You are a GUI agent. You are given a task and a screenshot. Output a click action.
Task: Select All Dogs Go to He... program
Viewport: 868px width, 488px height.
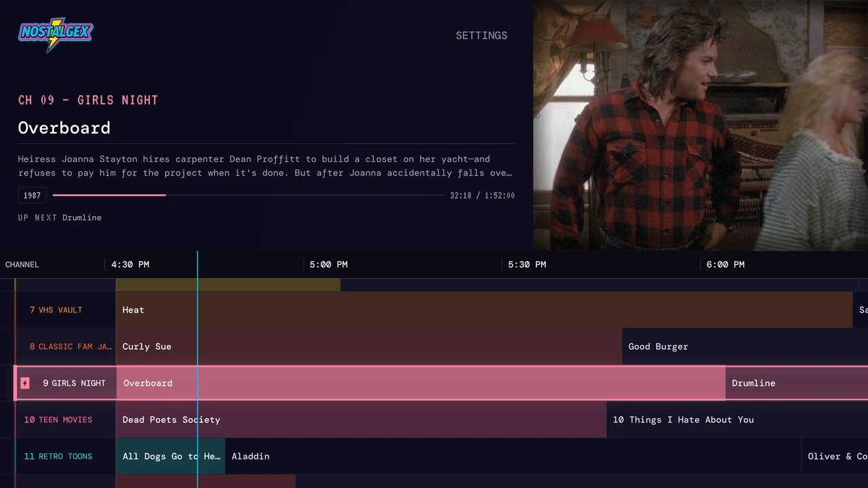(x=171, y=456)
